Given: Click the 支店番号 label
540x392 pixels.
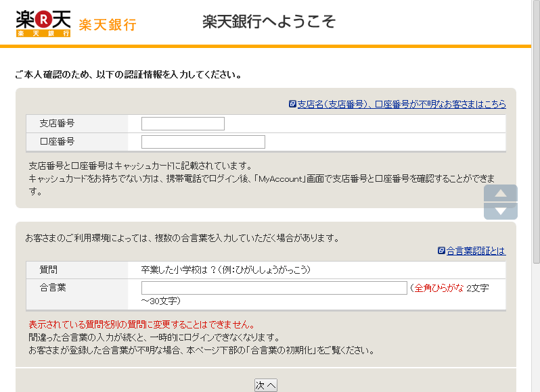Looking at the screenshot, I should 57,123.
